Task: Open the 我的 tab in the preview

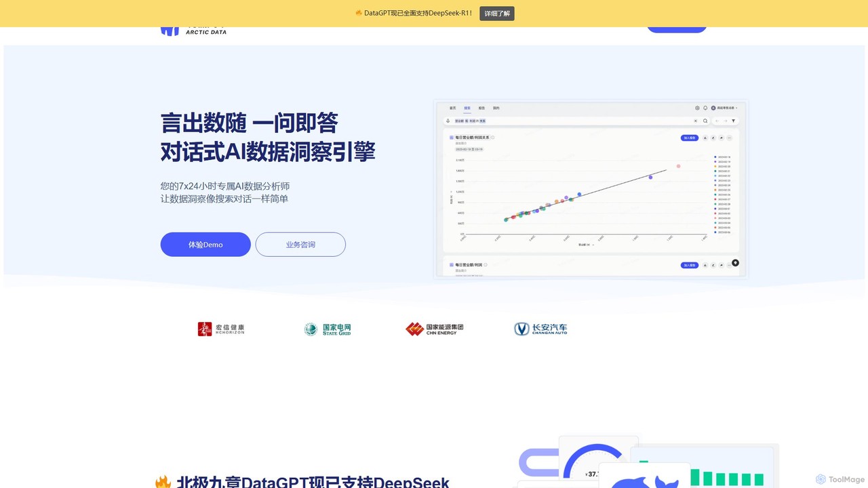Action: click(x=496, y=108)
